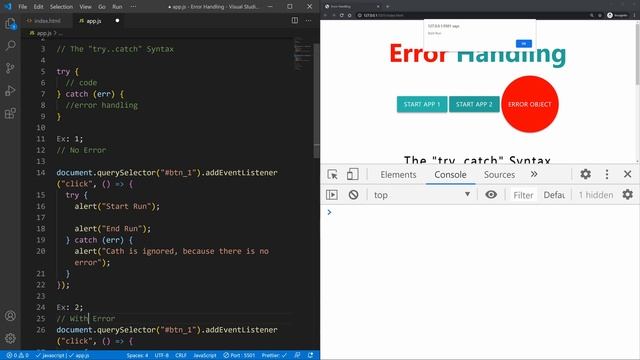Screen dimensions: 640x360
Task: Click Port: 5501 live server status
Action: [x=239, y=356]
